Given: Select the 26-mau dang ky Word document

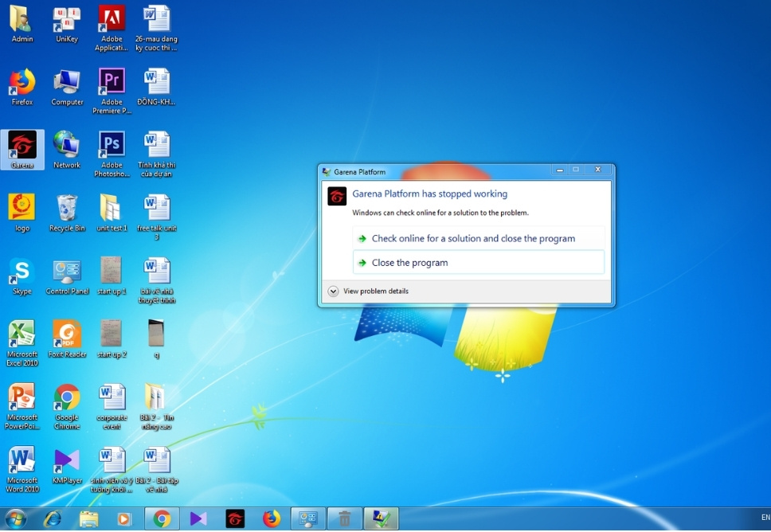Looking at the screenshot, I should click(x=156, y=29).
